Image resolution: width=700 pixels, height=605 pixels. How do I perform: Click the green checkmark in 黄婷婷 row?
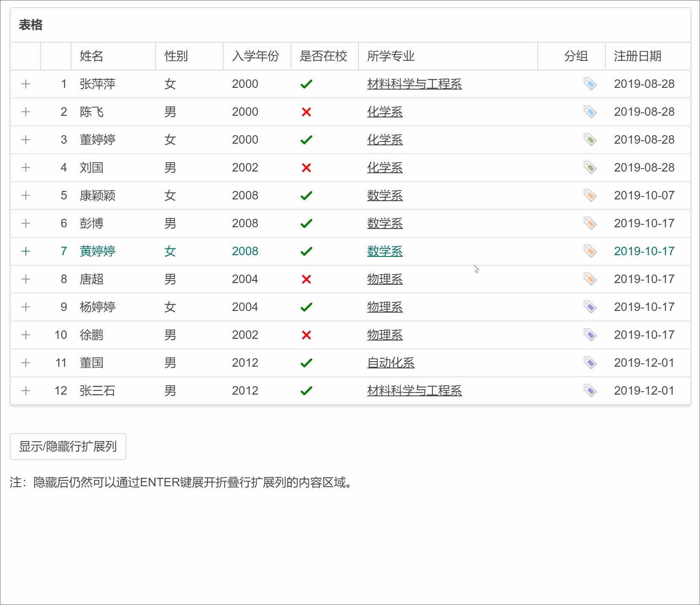coord(306,251)
